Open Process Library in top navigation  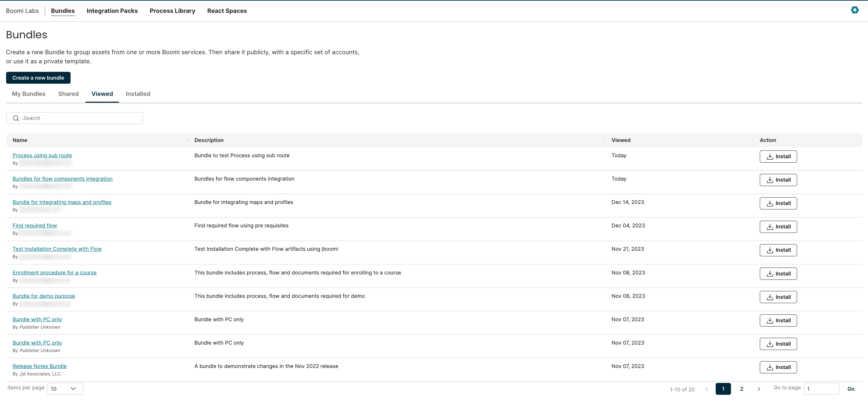click(172, 11)
